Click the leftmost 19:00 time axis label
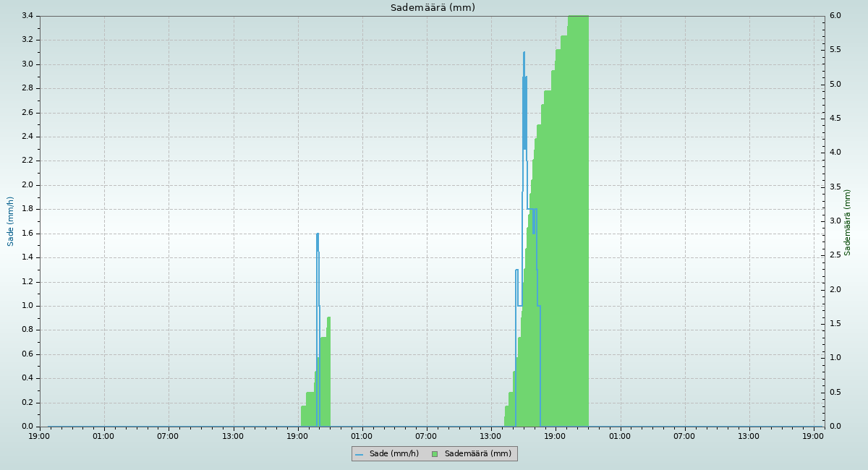 click(x=39, y=436)
